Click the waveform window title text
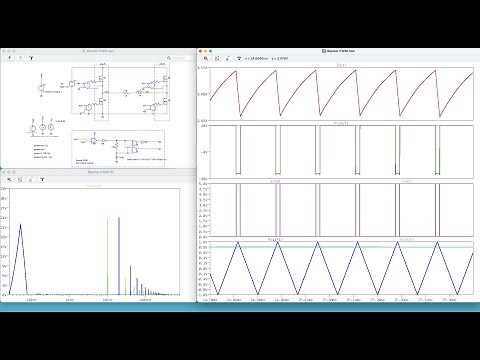The width and height of the screenshot is (480, 360). click(x=340, y=51)
